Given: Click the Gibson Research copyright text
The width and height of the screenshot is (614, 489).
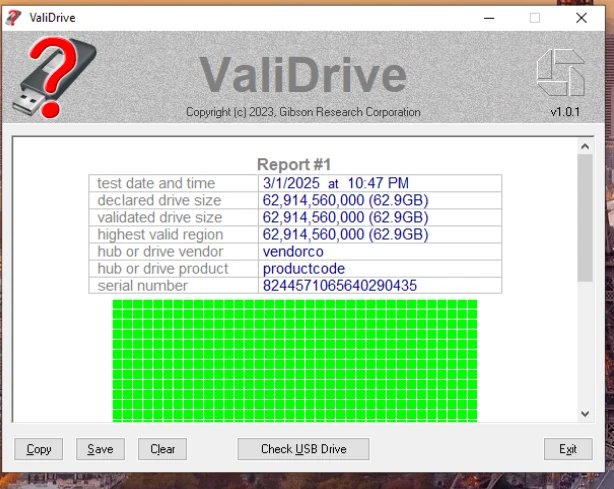Looking at the screenshot, I should click(x=303, y=112).
